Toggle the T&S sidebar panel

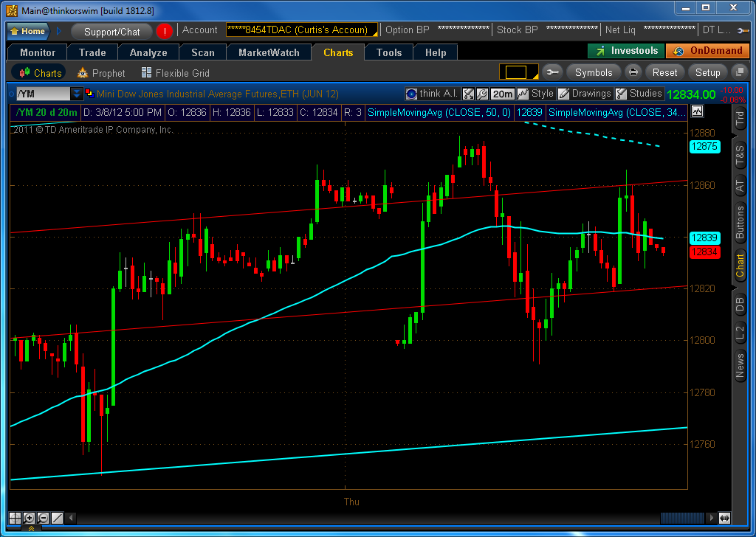click(740, 155)
